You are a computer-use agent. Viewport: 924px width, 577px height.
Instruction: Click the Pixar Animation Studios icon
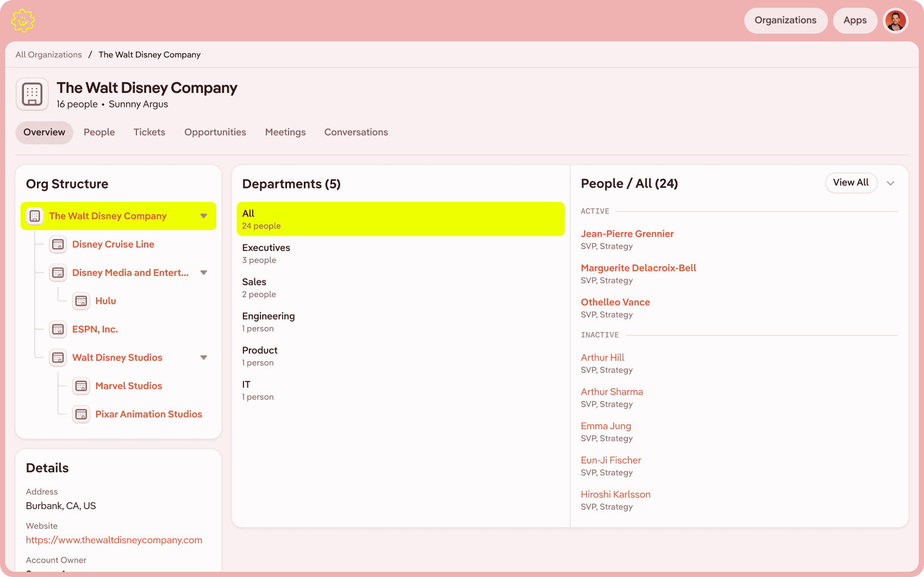(x=81, y=414)
